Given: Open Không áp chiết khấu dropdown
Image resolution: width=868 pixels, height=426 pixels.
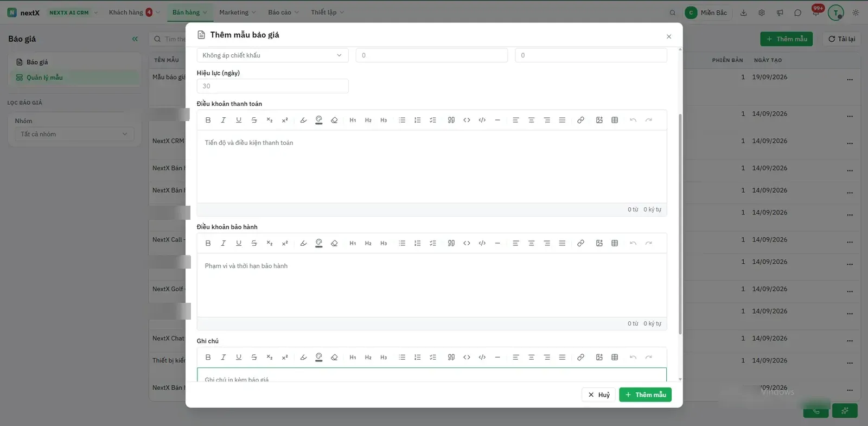Looking at the screenshot, I should tap(272, 55).
